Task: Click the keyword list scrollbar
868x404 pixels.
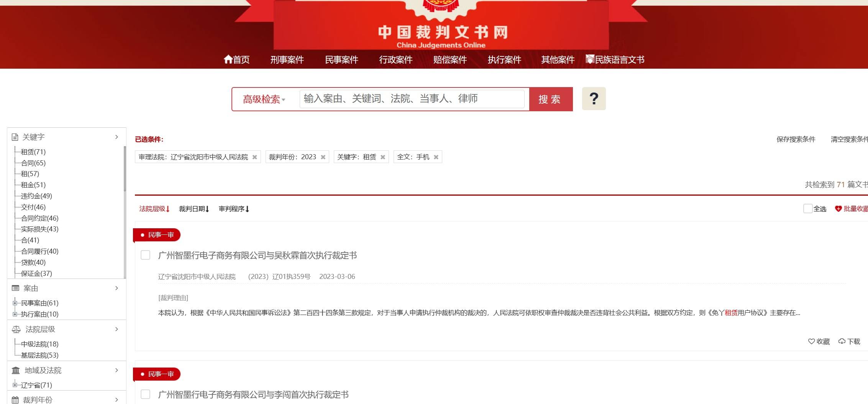Action: [125, 169]
